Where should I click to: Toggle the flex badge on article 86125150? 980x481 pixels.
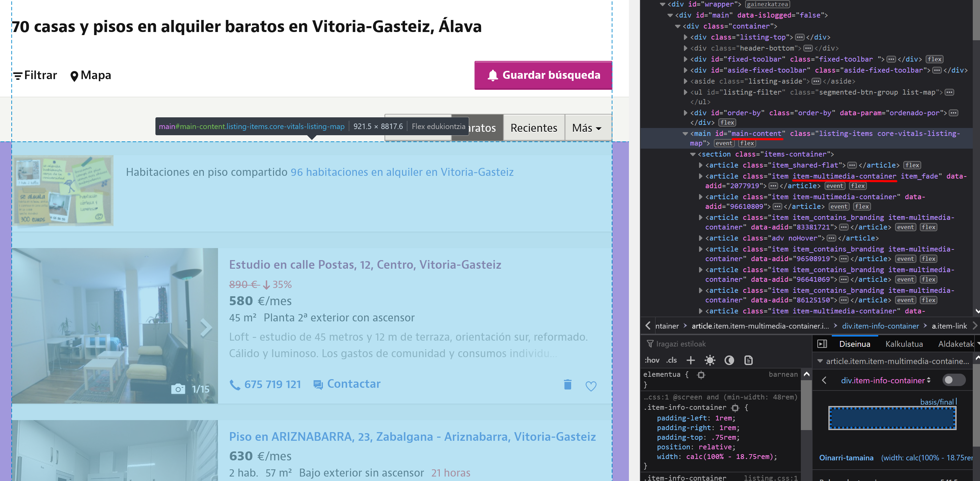coord(928,300)
